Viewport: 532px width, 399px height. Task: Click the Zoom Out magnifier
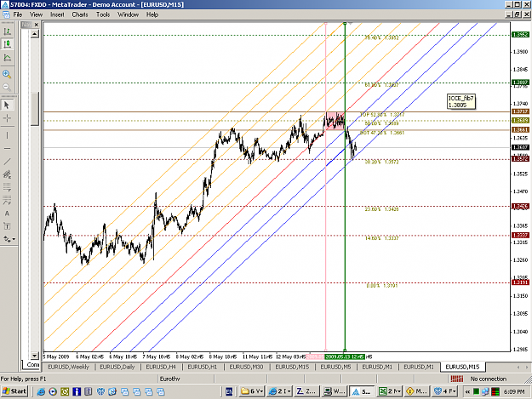point(7,88)
